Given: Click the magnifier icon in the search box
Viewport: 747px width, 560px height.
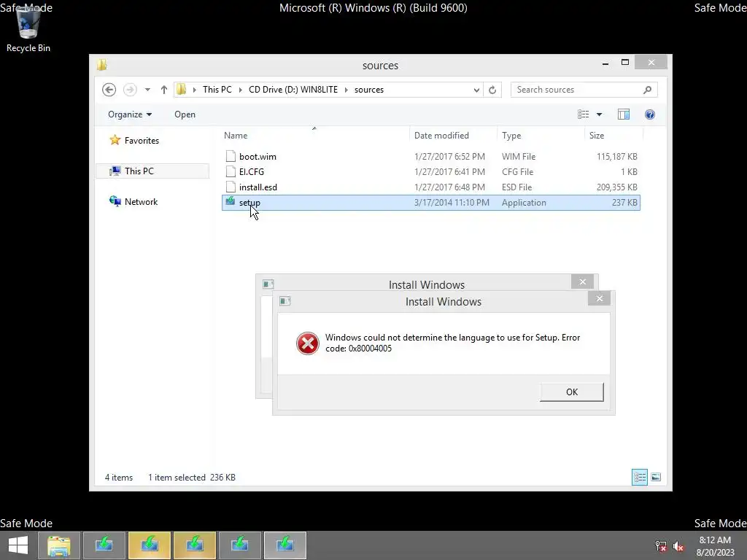Looking at the screenshot, I should [647, 90].
